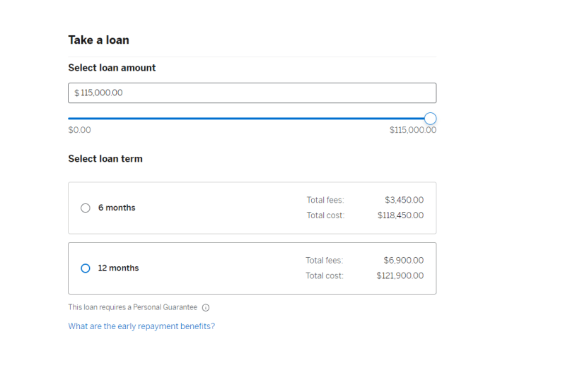Click the $3,450.00 total fees value

click(404, 200)
